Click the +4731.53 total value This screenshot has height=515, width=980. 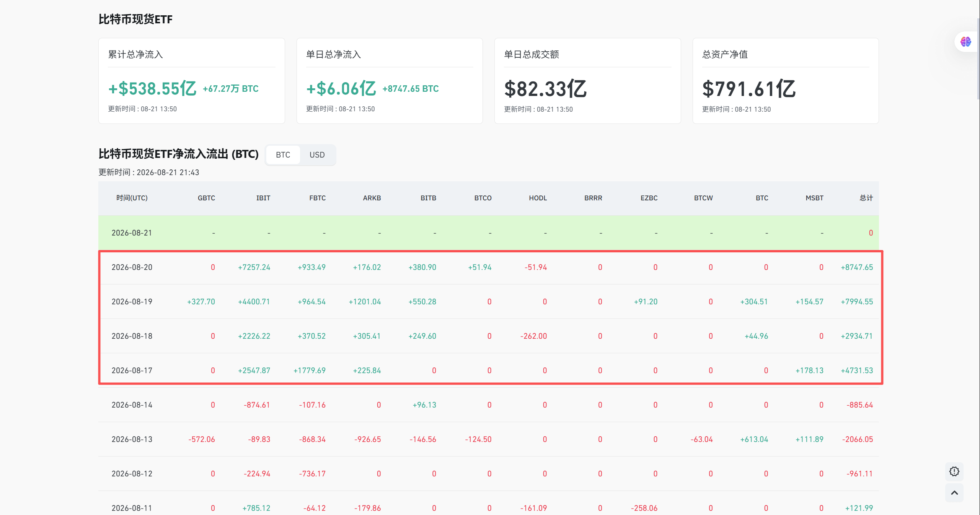pos(857,370)
